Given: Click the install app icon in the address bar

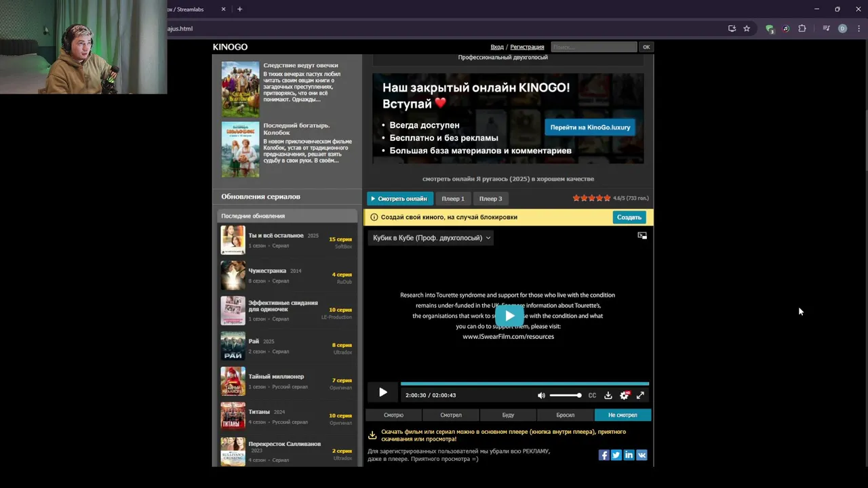Looking at the screenshot, I should point(732,28).
